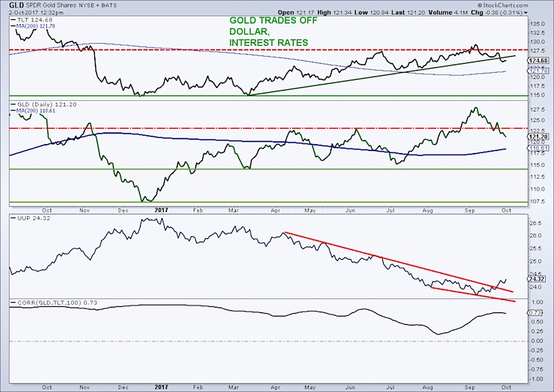
Task: Click the 2017 label on middle time axis
Action: click(161, 210)
